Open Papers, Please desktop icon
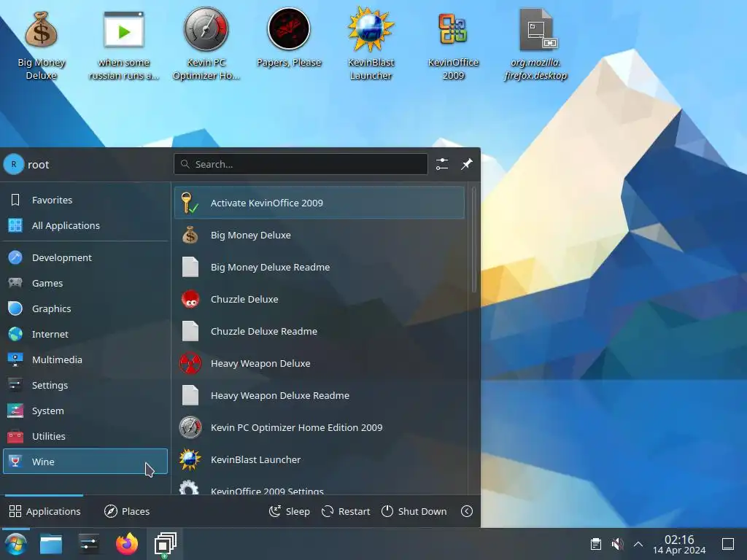Image resolution: width=747 pixels, height=560 pixels. (x=289, y=38)
